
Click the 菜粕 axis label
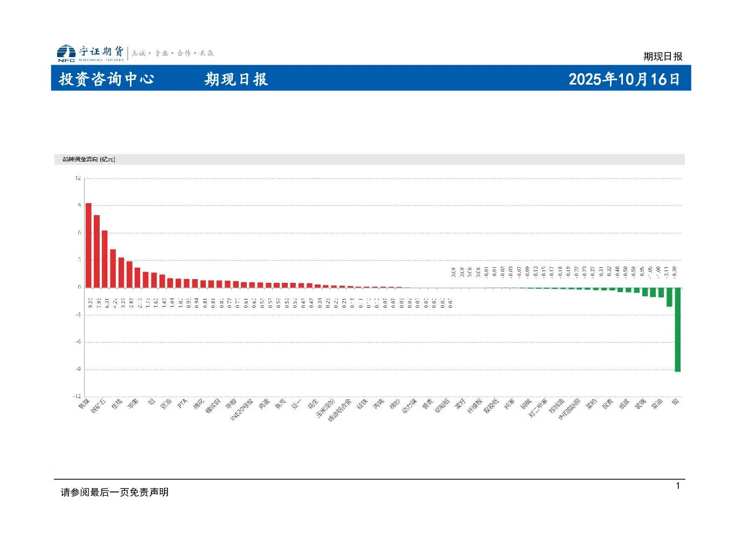pyautogui.click(x=592, y=404)
